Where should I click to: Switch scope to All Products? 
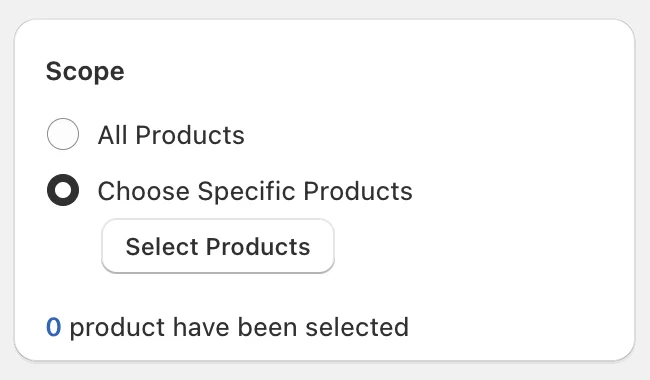point(63,134)
